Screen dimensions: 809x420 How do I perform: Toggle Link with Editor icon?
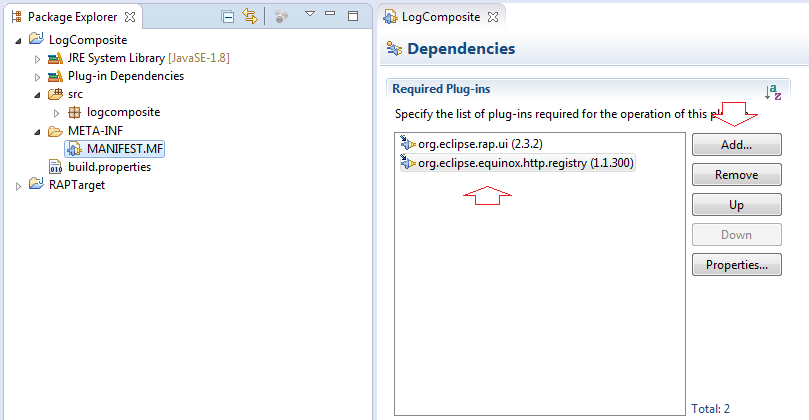(x=250, y=17)
